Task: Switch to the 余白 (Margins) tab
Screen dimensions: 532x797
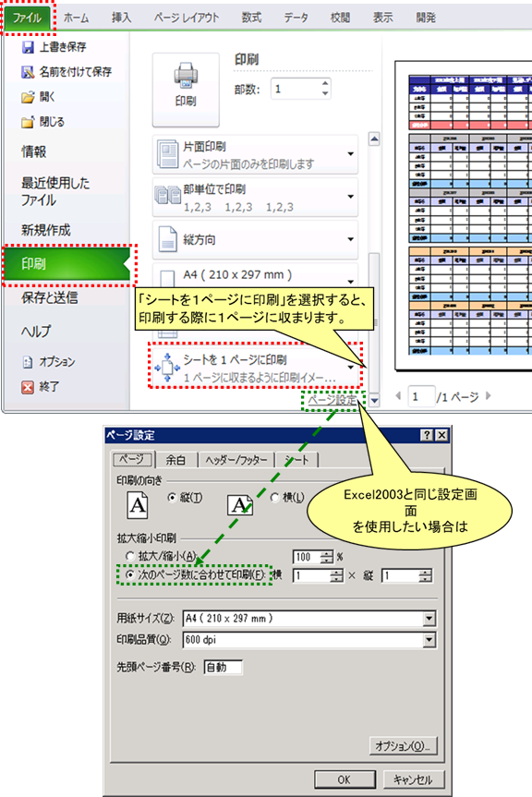Action: (175, 460)
